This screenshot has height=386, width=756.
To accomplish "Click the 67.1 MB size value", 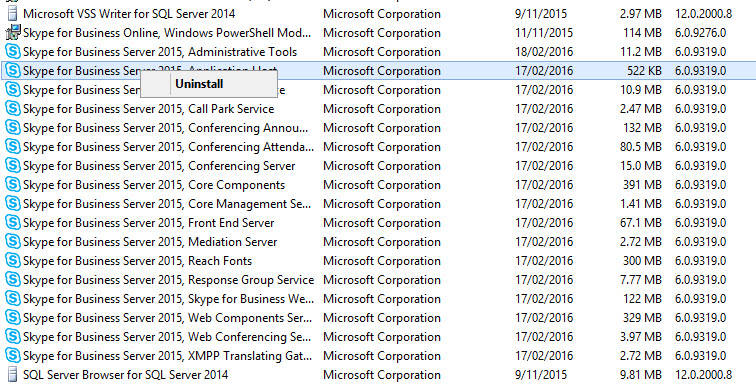I will tap(641, 223).
